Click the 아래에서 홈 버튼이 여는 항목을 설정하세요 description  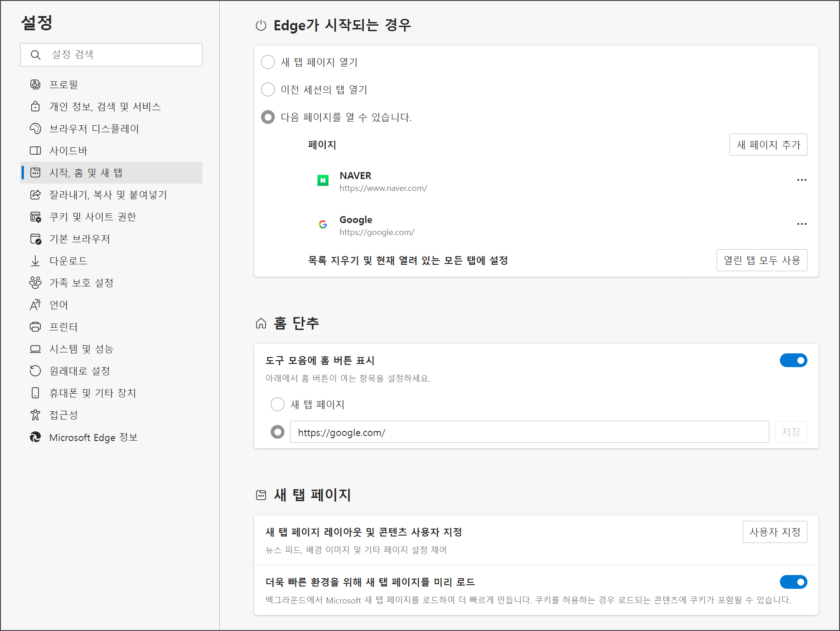(x=348, y=378)
